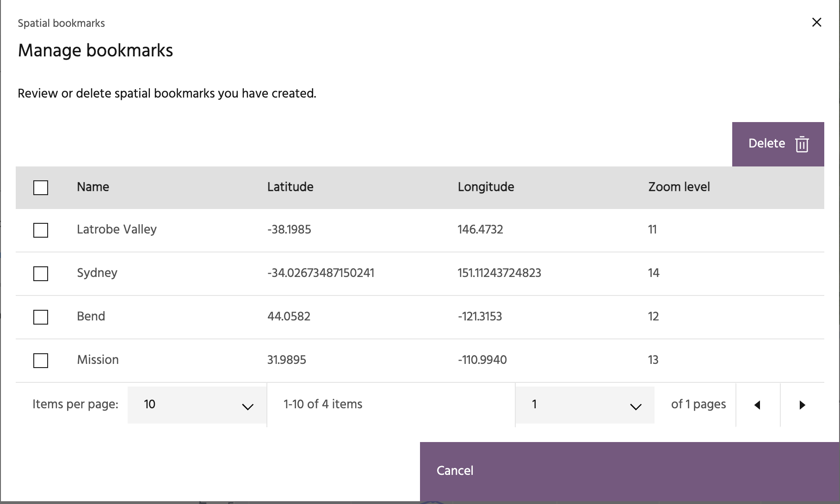Check the Latrobe Valley bookmark checkbox
The height and width of the screenshot is (504, 840).
tap(41, 230)
